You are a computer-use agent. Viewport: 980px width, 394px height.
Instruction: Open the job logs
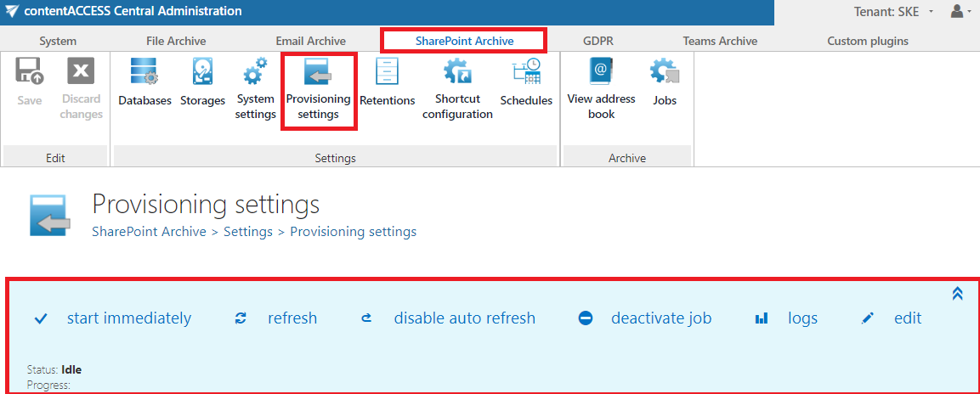tap(802, 318)
